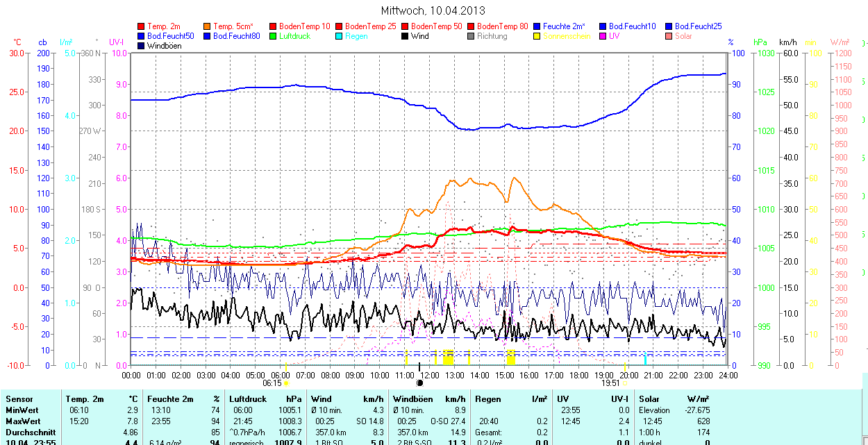Click the cyan rain bar near 20:40
Image resolution: width=868 pixels, height=445 pixels.
tap(646, 358)
